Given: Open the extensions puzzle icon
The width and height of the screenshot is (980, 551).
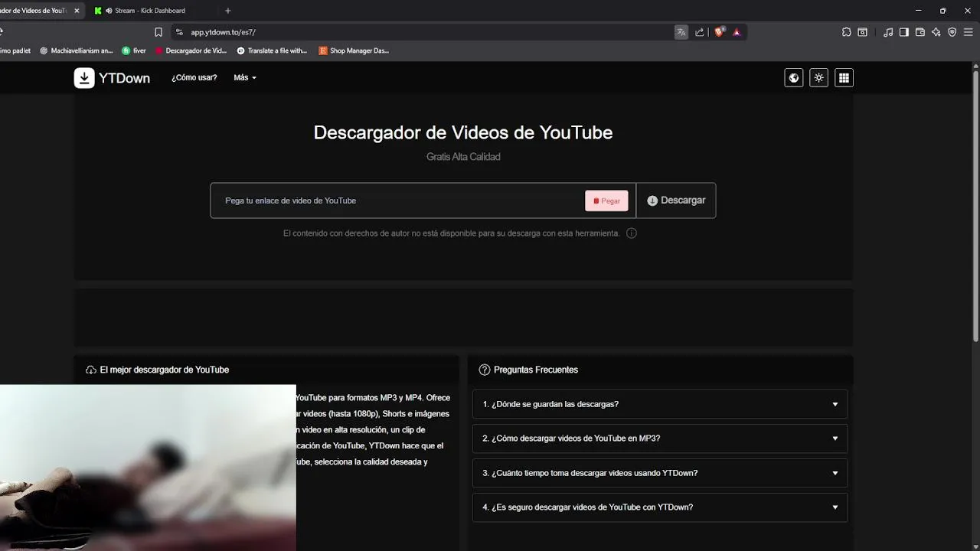Looking at the screenshot, I should 846,32.
